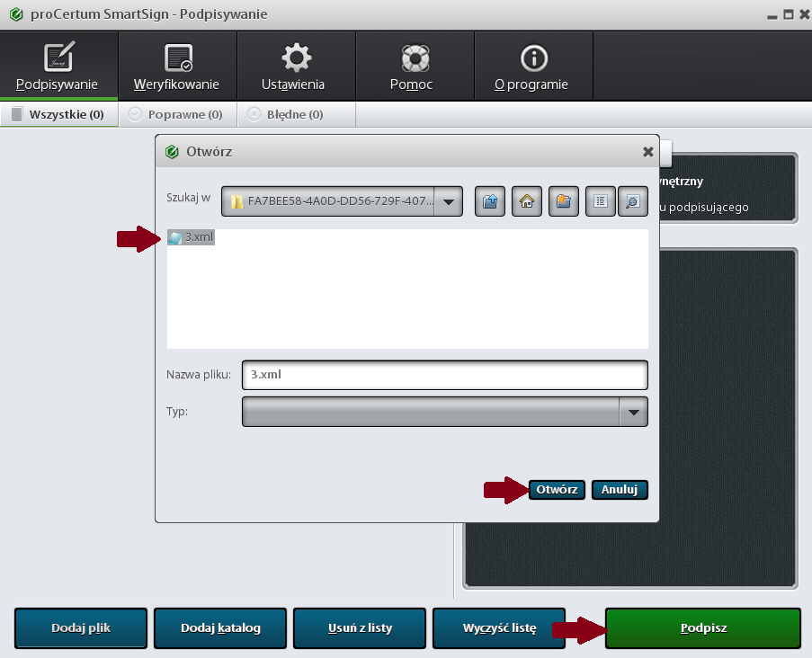Select the Poprawne (0) tab
The height and width of the screenshot is (658, 812).
pyautogui.click(x=176, y=114)
